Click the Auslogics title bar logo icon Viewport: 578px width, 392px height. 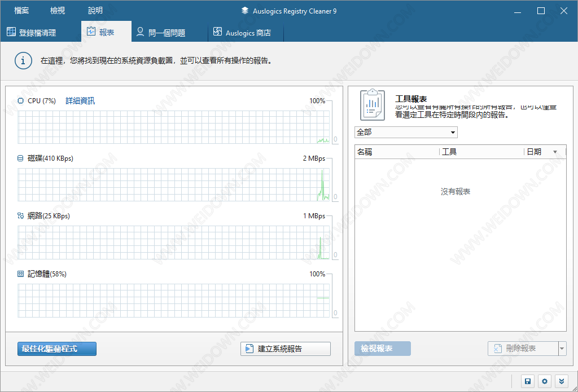[245, 11]
